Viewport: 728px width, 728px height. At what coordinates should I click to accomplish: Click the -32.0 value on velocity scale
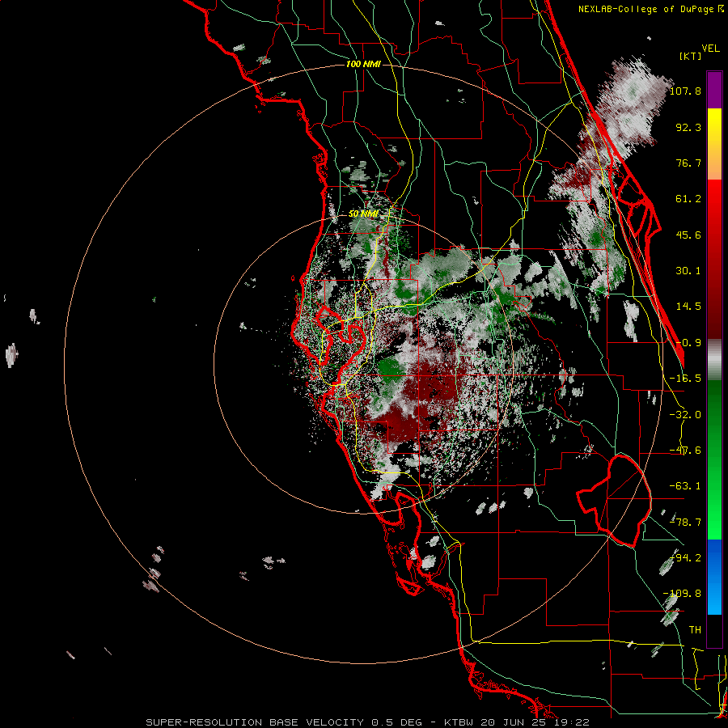pyautogui.click(x=685, y=415)
